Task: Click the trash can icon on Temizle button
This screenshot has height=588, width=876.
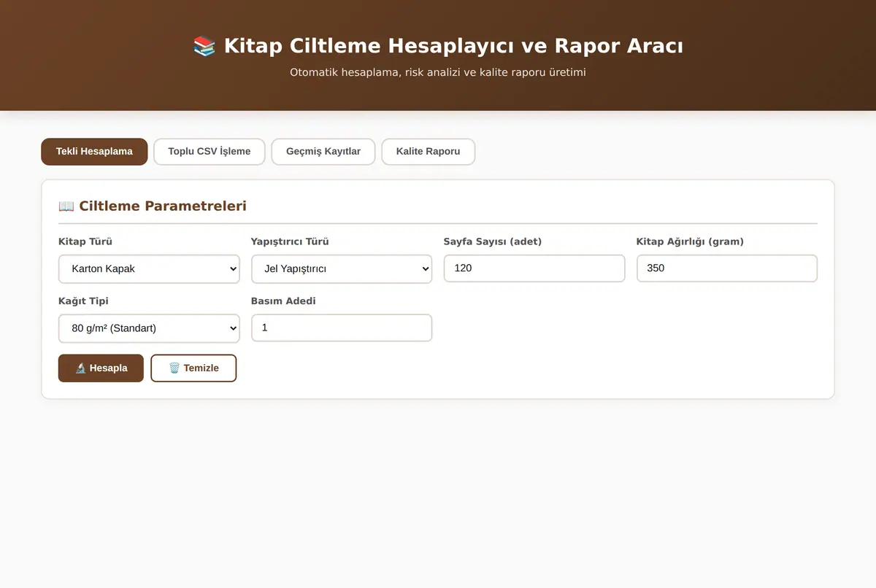Action: tap(174, 368)
